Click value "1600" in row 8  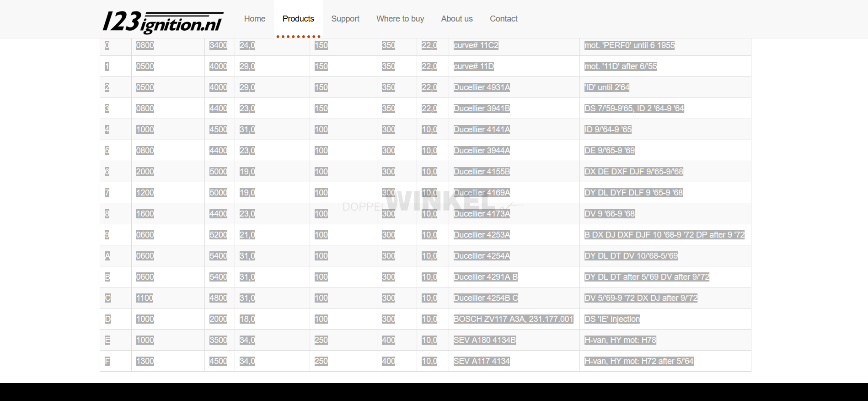(x=145, y=214)
